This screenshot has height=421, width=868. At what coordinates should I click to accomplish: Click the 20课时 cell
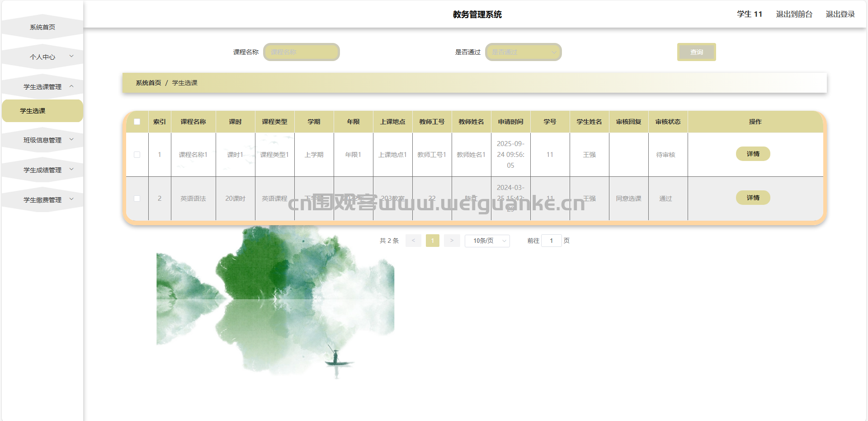click(x=235, y=199)
